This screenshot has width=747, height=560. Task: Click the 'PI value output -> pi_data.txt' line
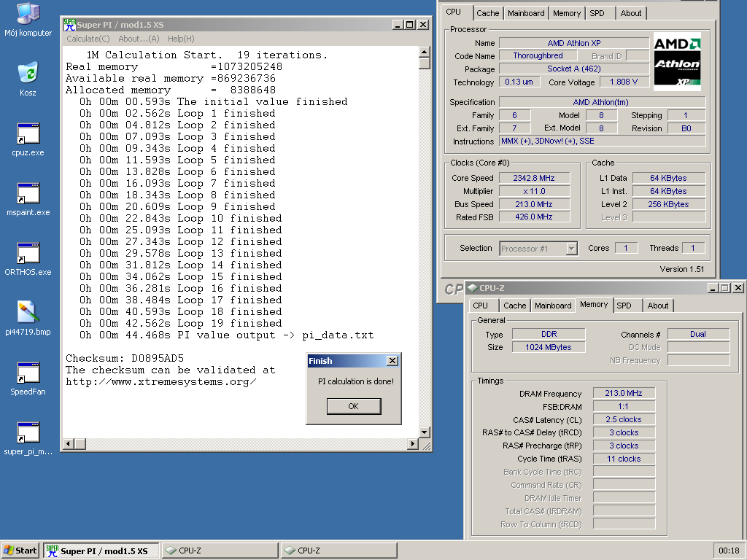(x=226, y=335)
